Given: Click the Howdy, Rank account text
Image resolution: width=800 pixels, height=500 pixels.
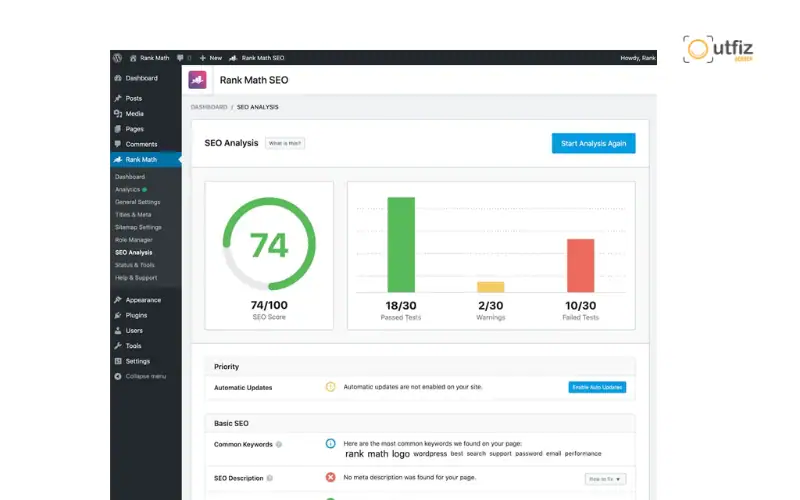Looking at the screenshot, I should [x=638, y=58].
